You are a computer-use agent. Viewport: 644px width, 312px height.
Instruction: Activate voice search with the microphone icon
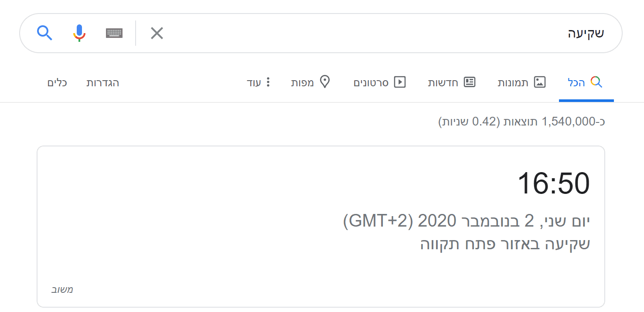(79, 33)
